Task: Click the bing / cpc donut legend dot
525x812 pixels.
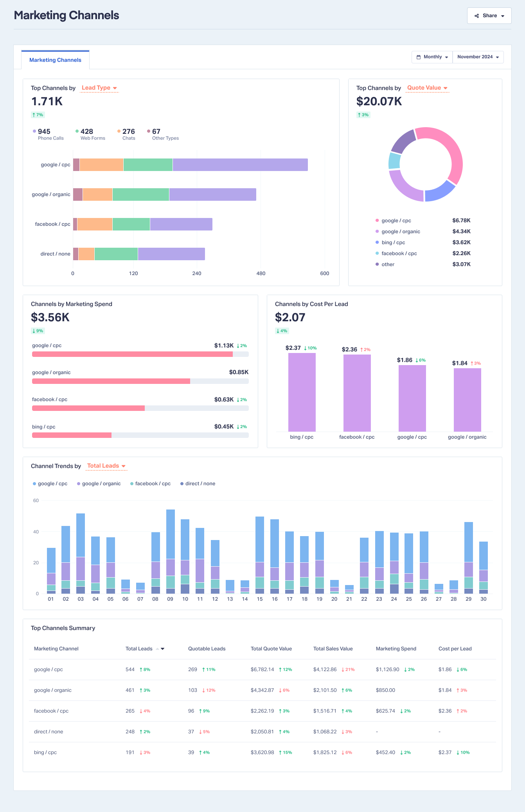Action: [x=377, y=243]
